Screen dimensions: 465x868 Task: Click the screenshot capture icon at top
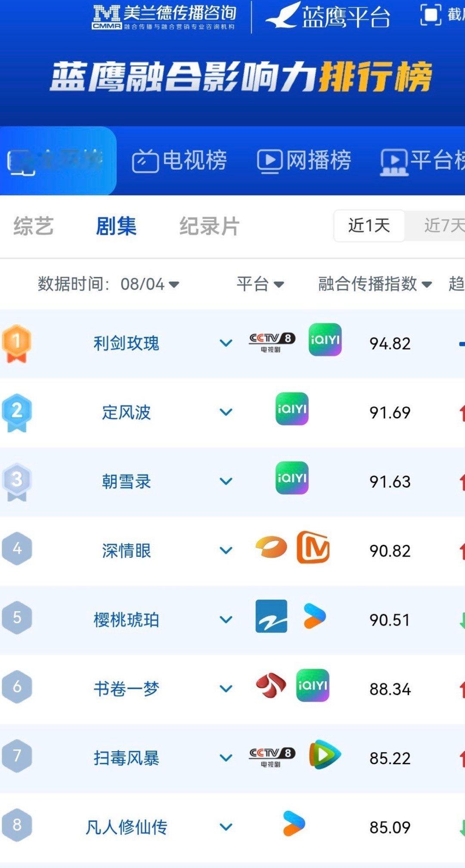click(431, 15)
